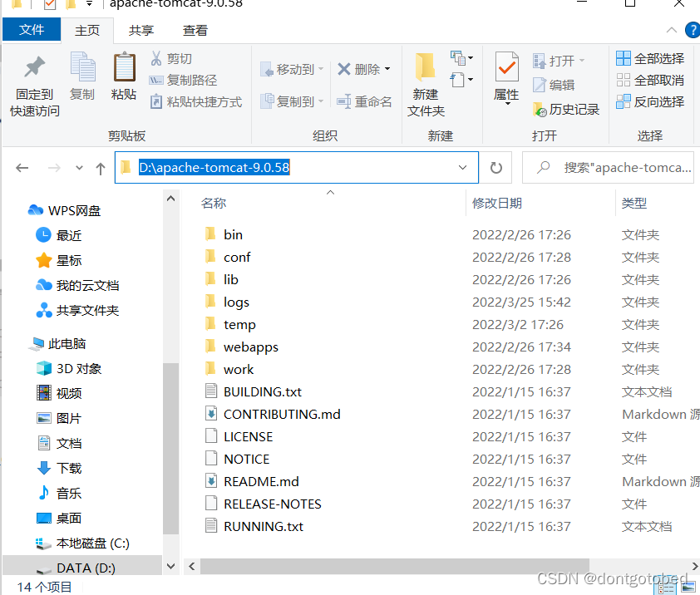The width and height of the screenshot is (700, 595).
Task: Open the 文件 (File) menu tab
Action: tap(32, 29)
